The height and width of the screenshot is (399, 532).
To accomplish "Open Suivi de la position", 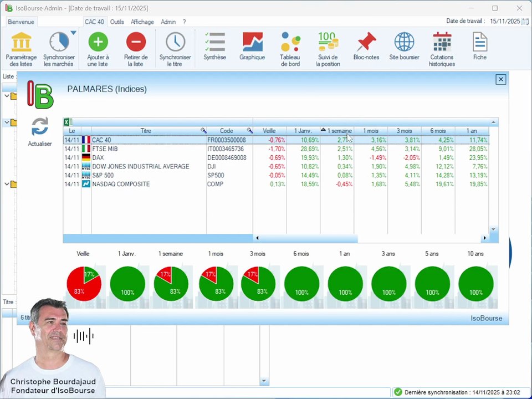I will (x=328, y=49).
